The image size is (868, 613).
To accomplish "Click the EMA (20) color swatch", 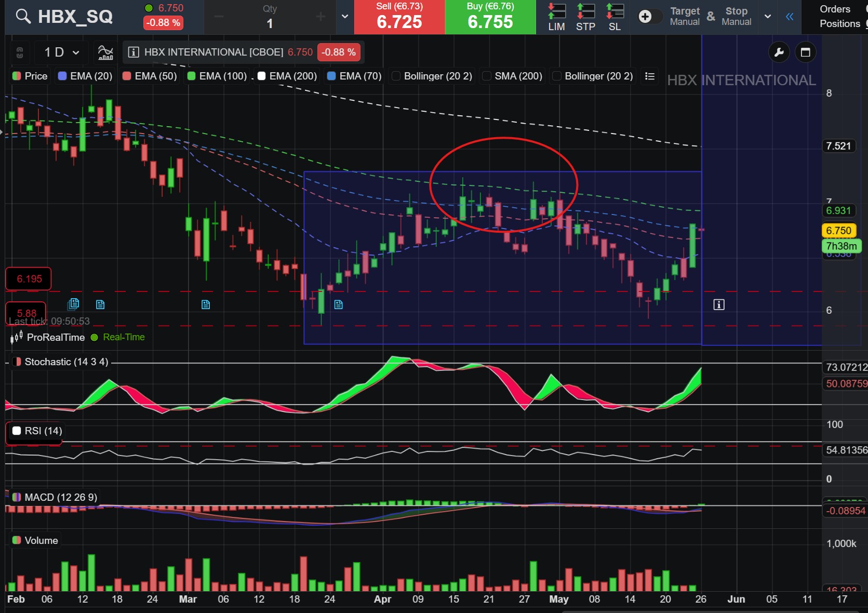I will click(x=62, y=76).
